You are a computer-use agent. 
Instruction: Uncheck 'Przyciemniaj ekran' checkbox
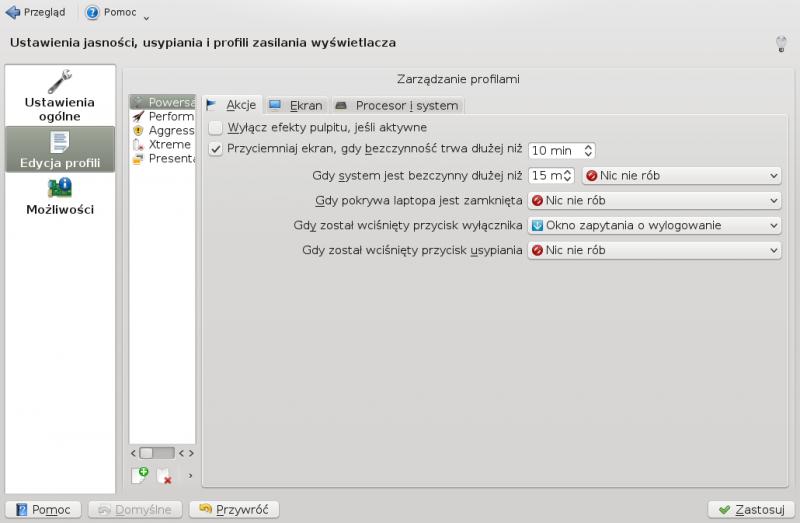pos(216,150)
